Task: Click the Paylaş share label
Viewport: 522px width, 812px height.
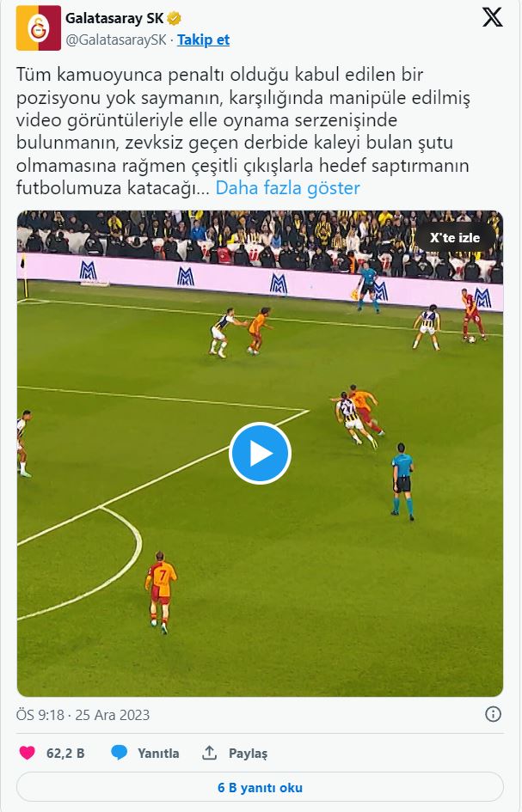Action: (249, 753)
